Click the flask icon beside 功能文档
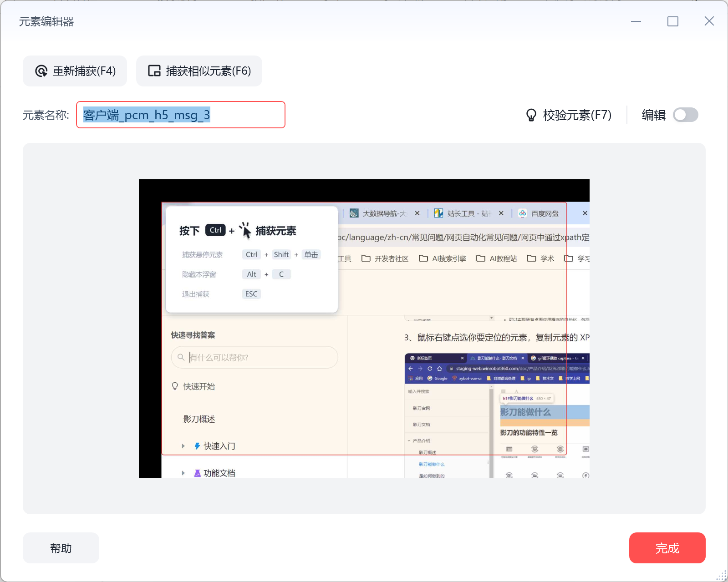The width and height of the screenshot is (728, 582). point(197,473)
